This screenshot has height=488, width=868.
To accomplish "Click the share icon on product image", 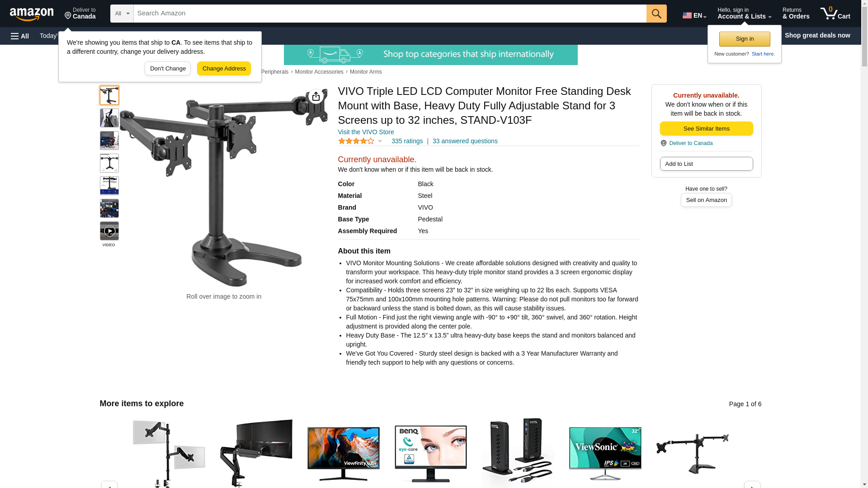I will (316, 96).
